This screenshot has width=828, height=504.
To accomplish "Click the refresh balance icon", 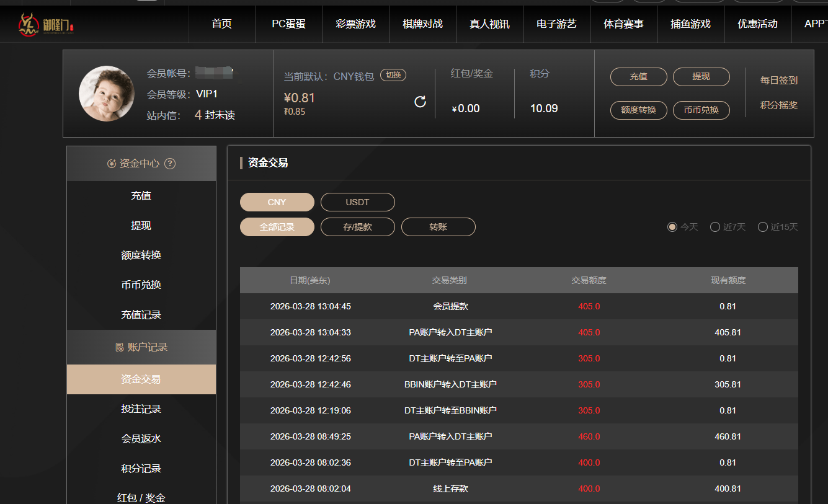I will pyautogui.click(x=420, y=102).
